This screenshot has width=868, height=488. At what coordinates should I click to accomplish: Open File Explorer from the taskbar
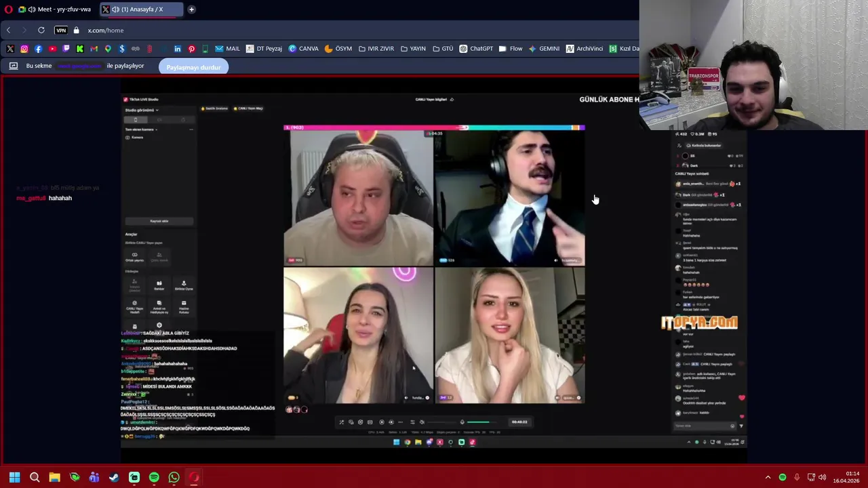54,477
